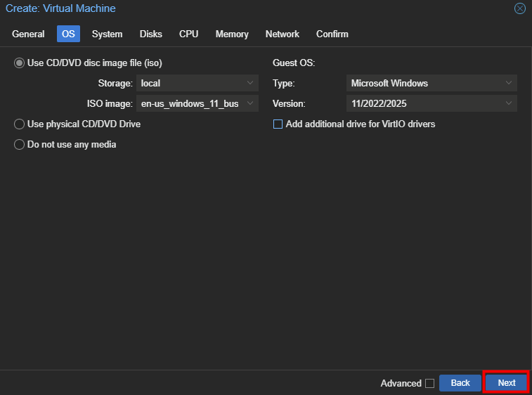
Task: Choose Use physical CD/DVD Drive option
Action: (x=20, y=124)
